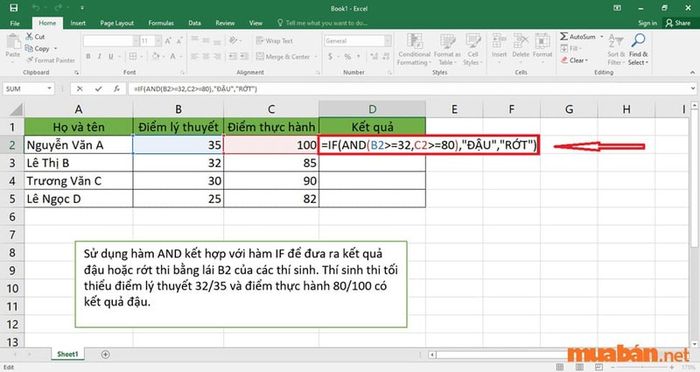Click the Increase Font Size icon
The image size is (700, 372).
168,41
